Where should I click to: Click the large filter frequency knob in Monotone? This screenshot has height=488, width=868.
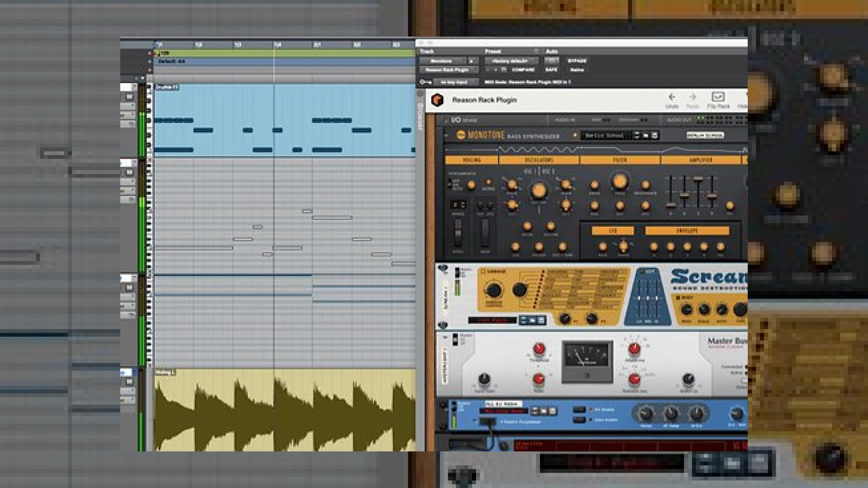pyautogui.click(x=620, y=181)
